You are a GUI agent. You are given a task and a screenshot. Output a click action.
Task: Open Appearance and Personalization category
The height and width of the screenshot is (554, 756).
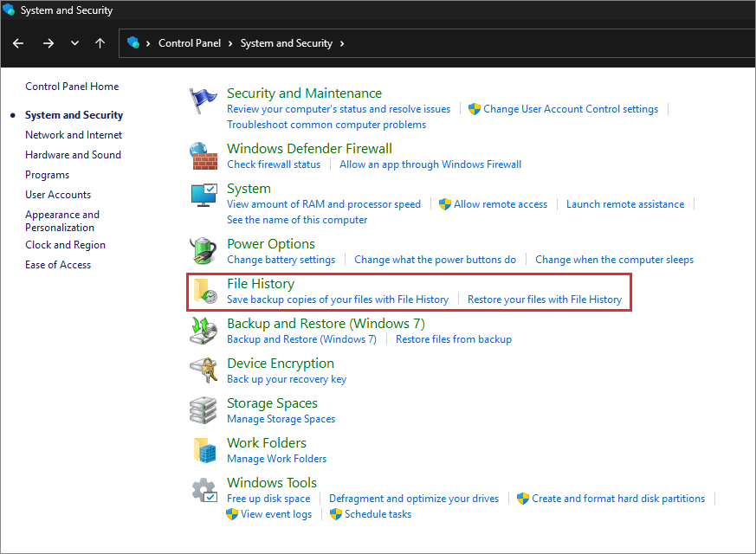pyautogui.click(x=62, y=221)
